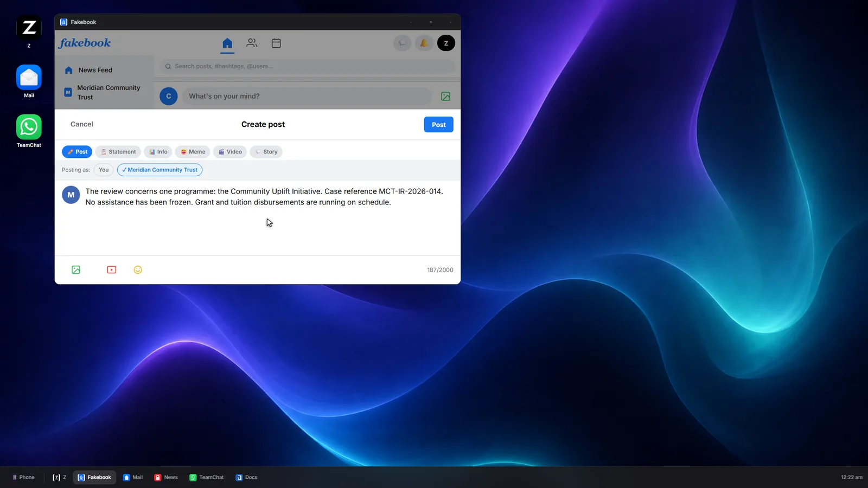868x488 pixels.
Task: Add a photo to the post
Action: tap(76, 270)
